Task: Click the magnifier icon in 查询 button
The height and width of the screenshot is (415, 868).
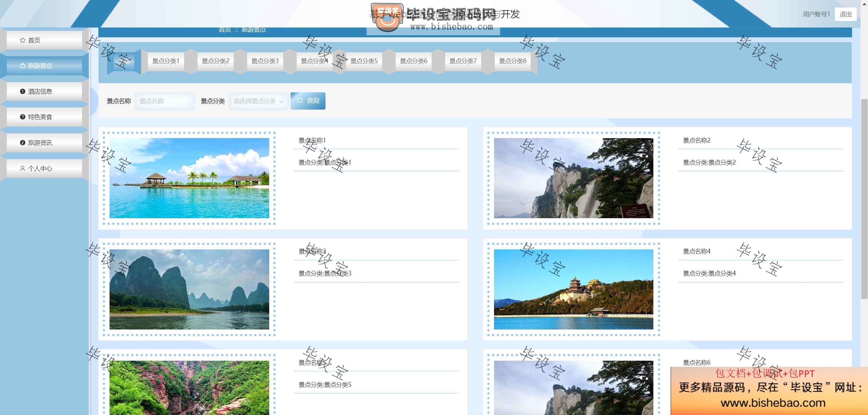Action: [x=300, y=100]
